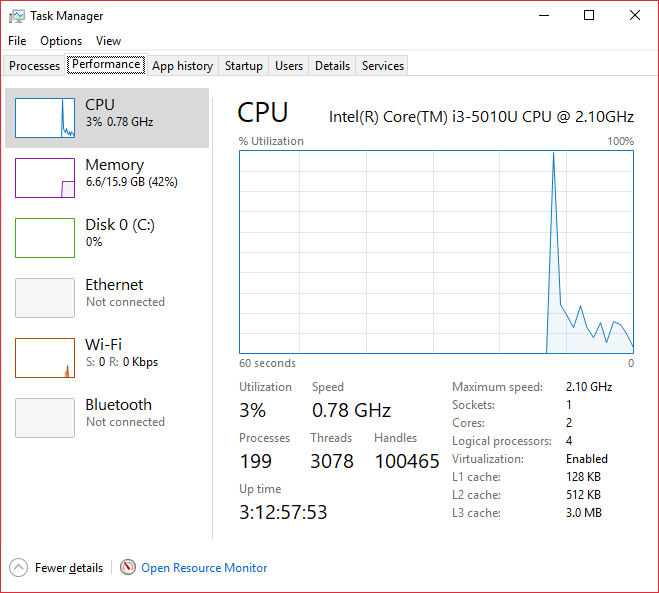Click the Task Manager title bar icon
This screenshot has height=593, width=659.
[17, 16]
